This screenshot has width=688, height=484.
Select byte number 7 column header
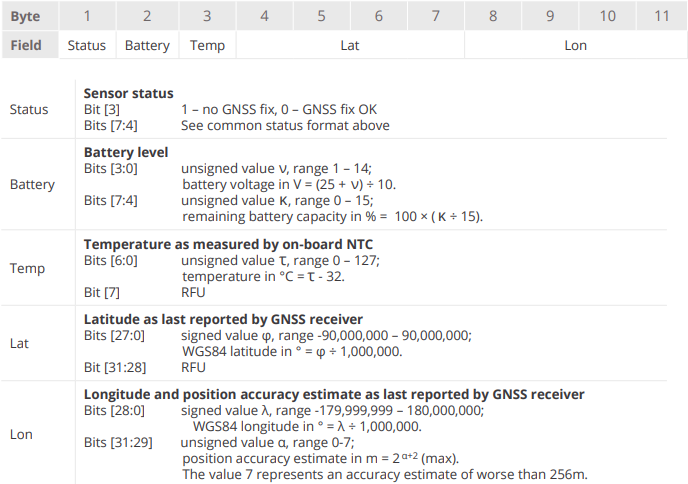point(436,16)
